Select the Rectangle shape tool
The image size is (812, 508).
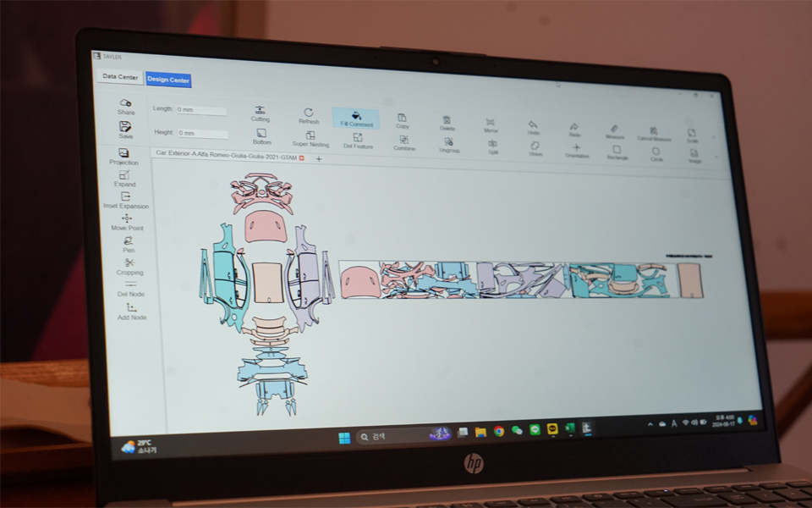(617, 152)
